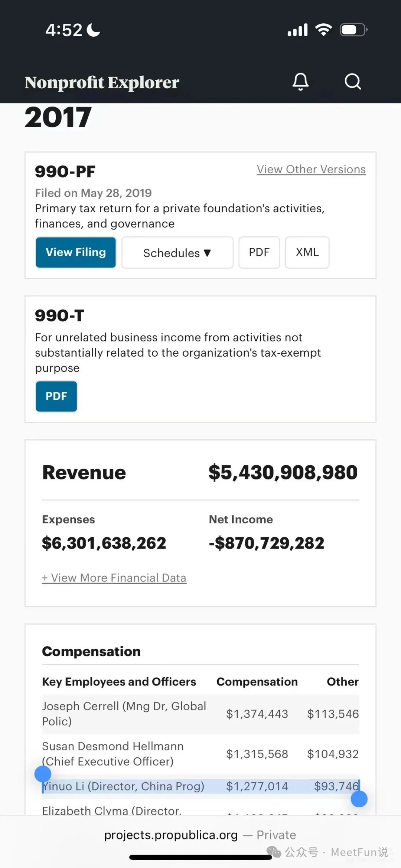Tap the highlighted Yinuo Li row

point(200,786)
